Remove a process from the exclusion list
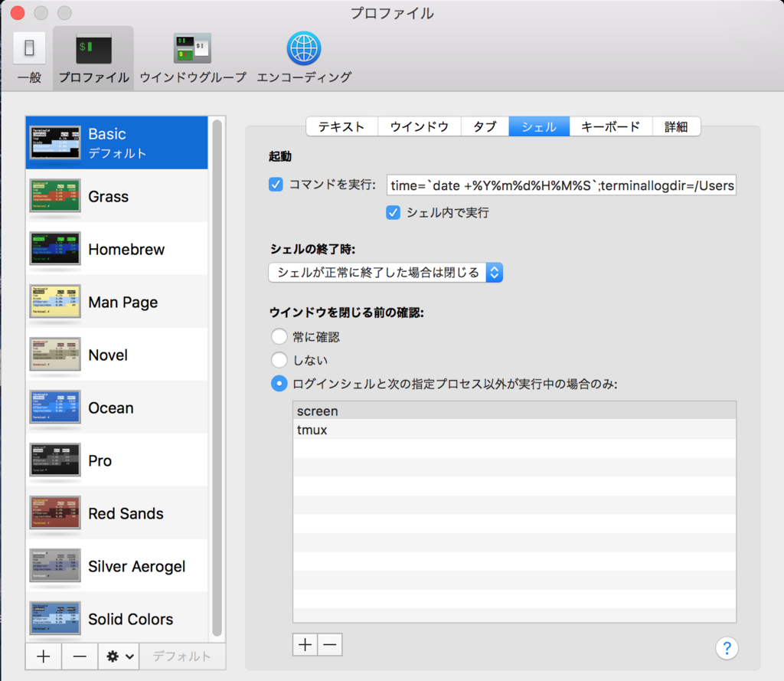 329,644
